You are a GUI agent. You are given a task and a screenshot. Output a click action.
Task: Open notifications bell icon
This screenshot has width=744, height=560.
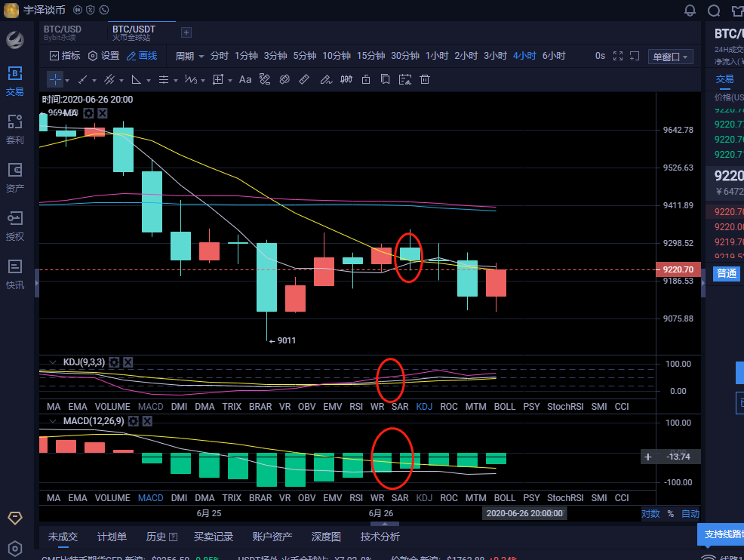pyautogui.click(x=690, y=11)
